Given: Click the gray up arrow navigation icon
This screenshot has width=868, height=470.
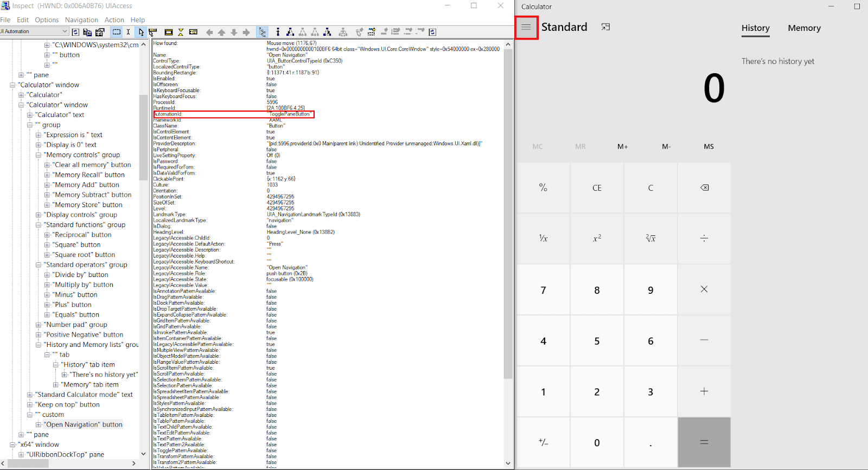Looking at the screenshot, I should point(222,32).
